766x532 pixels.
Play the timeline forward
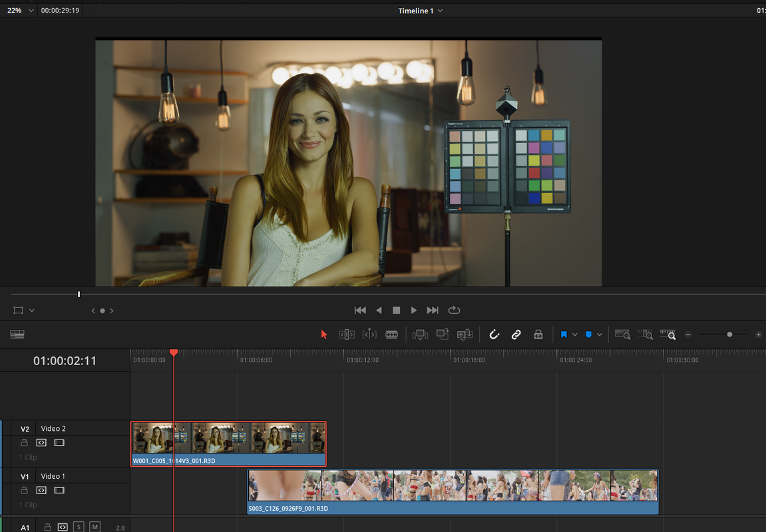point(414,311)
